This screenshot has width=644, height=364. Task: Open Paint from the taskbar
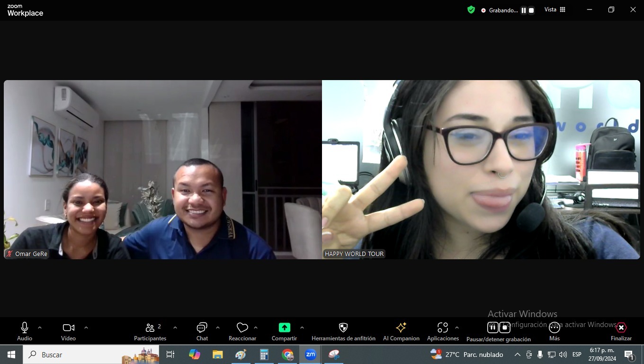coord(241,355)
